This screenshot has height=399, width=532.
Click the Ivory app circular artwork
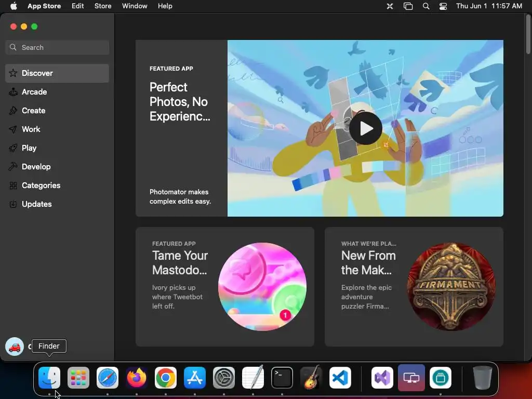262,287
